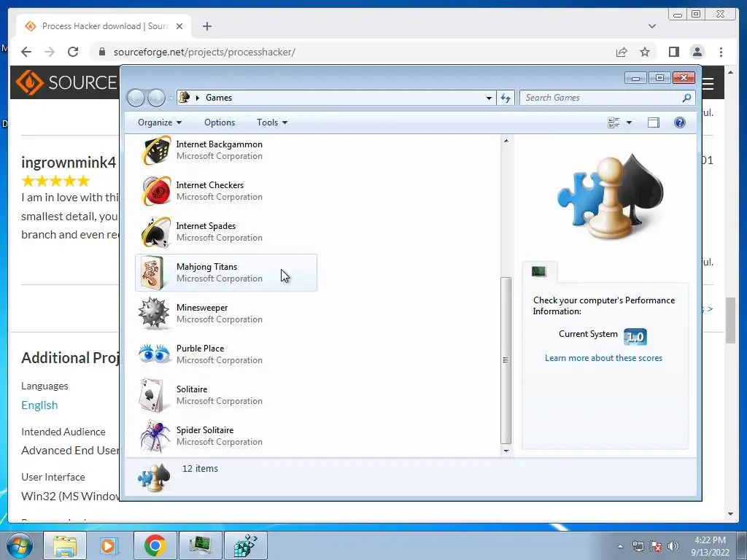Click share page icon in Chrome address bar
The width and height of the screenshot is (747, 560).
[622, 52]
